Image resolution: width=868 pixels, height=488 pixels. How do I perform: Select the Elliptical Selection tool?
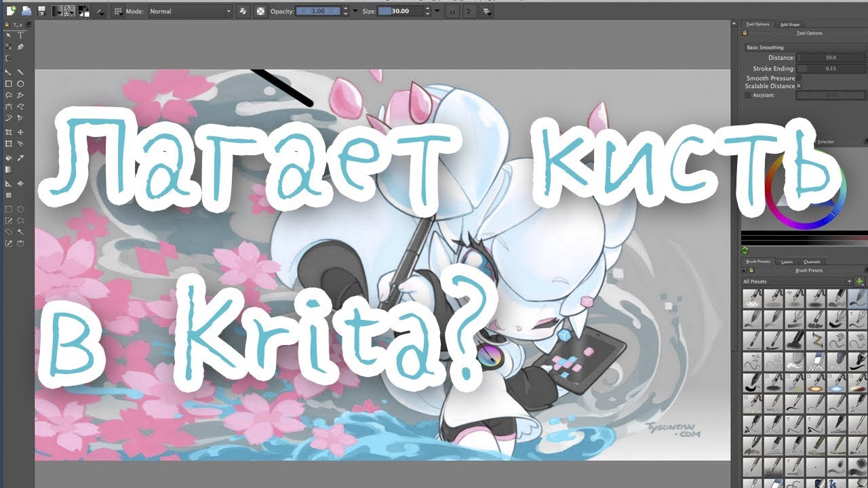pos(21,209)
